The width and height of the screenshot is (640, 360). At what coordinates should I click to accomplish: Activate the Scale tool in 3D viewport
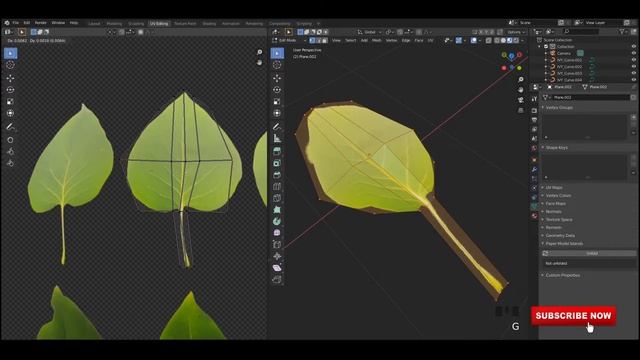(x=277, y=101)
